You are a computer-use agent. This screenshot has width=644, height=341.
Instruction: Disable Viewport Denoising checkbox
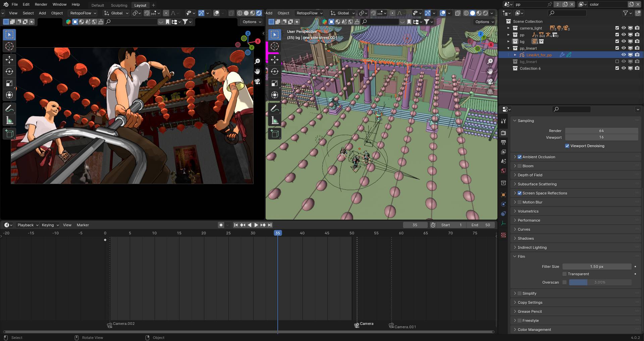tap(567, 146)
